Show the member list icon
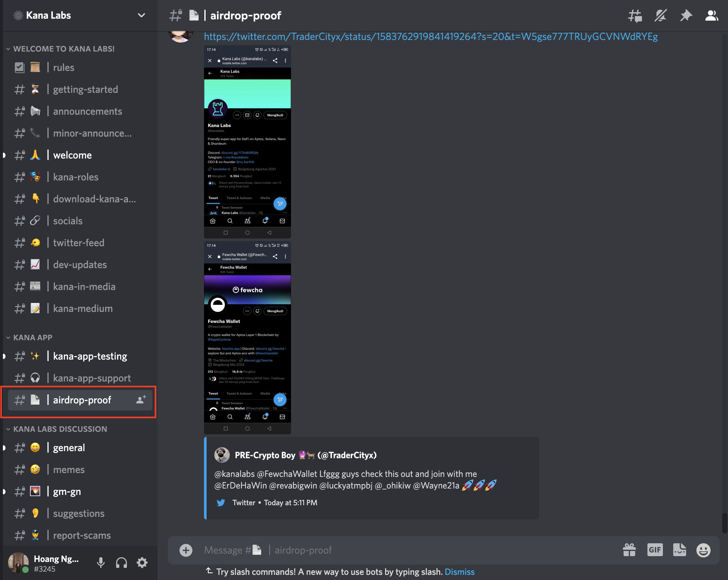 pyautogui.click(x=712, y=15)
